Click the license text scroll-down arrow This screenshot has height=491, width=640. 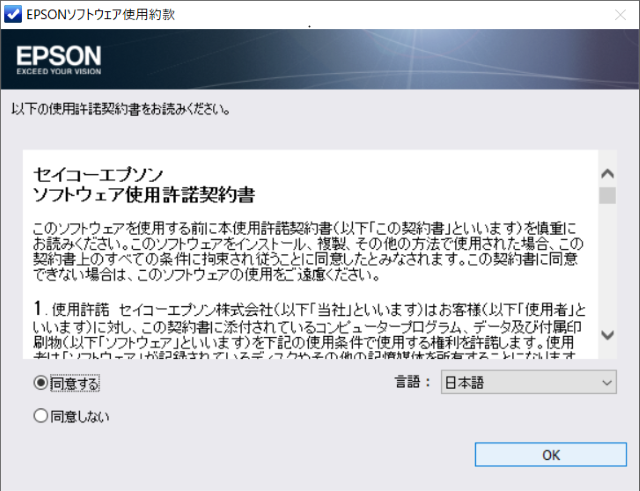pyautogui.click(x=607, y=335)
